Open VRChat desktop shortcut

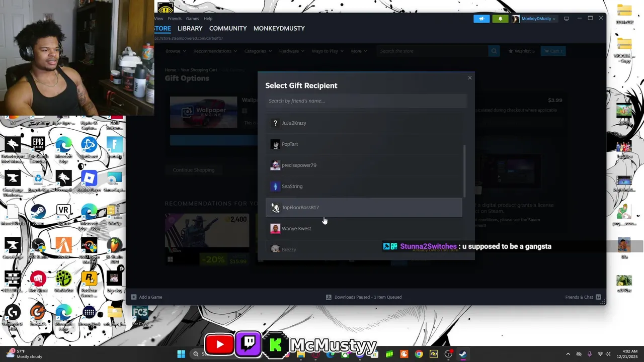click(63, 215)
